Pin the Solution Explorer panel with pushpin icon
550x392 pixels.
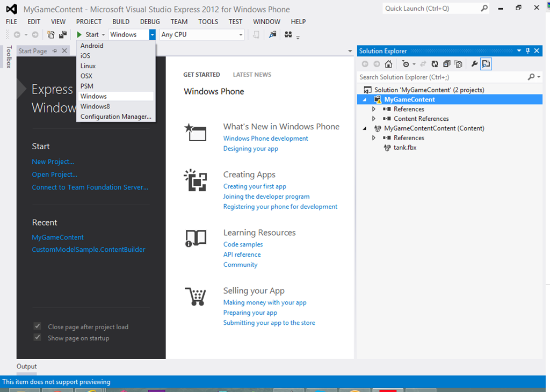click(528, 51)
